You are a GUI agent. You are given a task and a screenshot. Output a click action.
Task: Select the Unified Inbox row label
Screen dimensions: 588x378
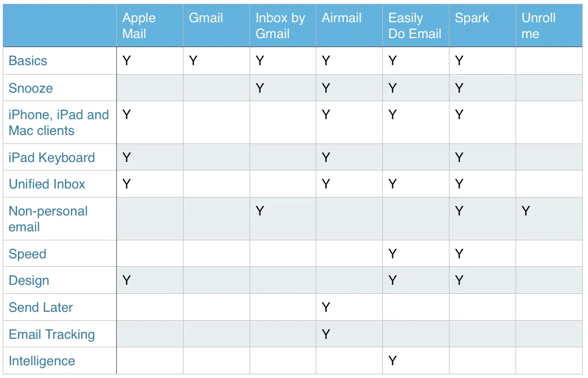point(47,184)
